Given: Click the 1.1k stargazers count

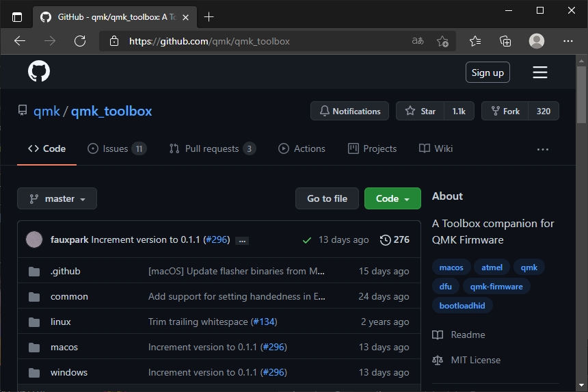Looking at the screenshot, I should coord(459,111).
